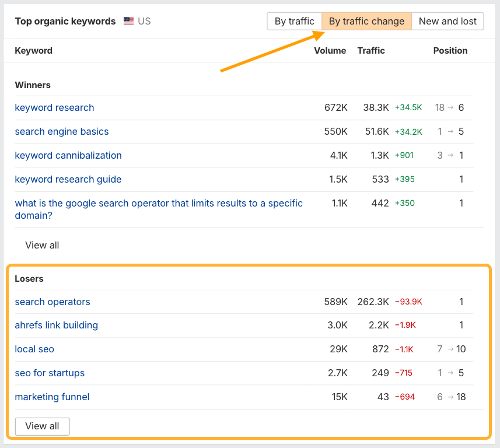Screen dimensions: 500x448
Task: Select the keyword research guide link
Action: (68, 179)
